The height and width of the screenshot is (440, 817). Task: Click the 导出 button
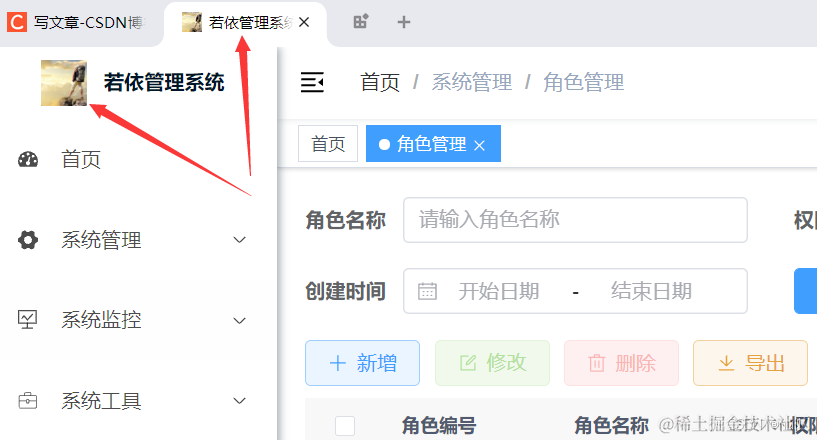coord(750,363)
